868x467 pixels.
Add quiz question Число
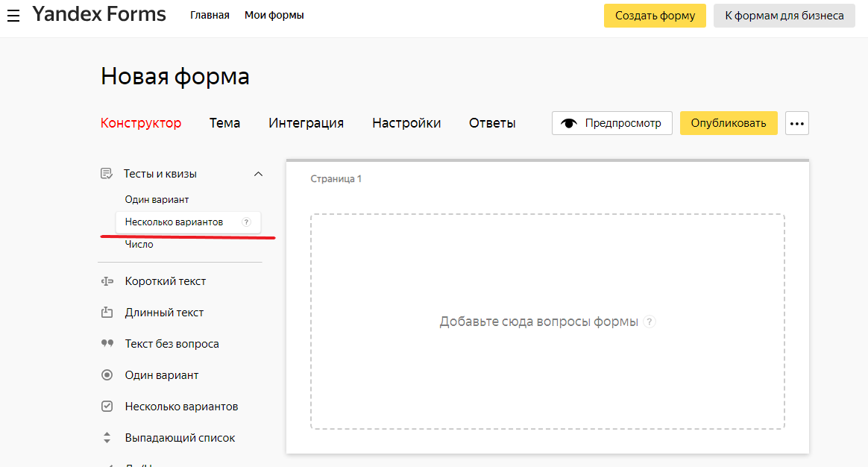(x=139, y=244)
